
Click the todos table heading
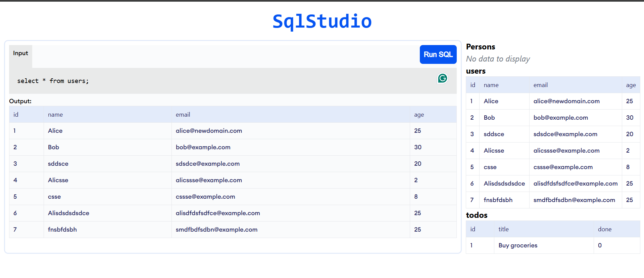click(477, 215)
